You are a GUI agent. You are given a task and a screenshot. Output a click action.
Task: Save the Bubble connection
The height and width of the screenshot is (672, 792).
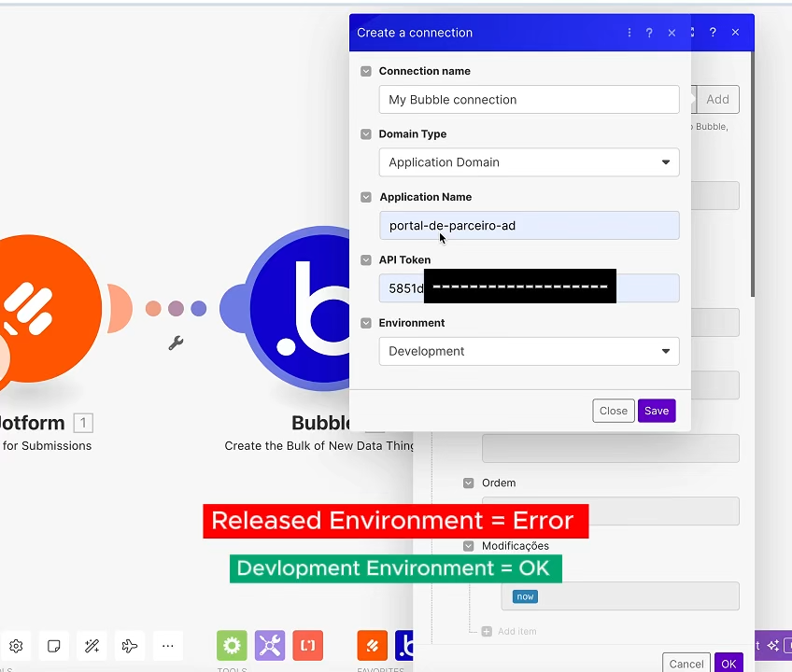(x=656, y=411)
